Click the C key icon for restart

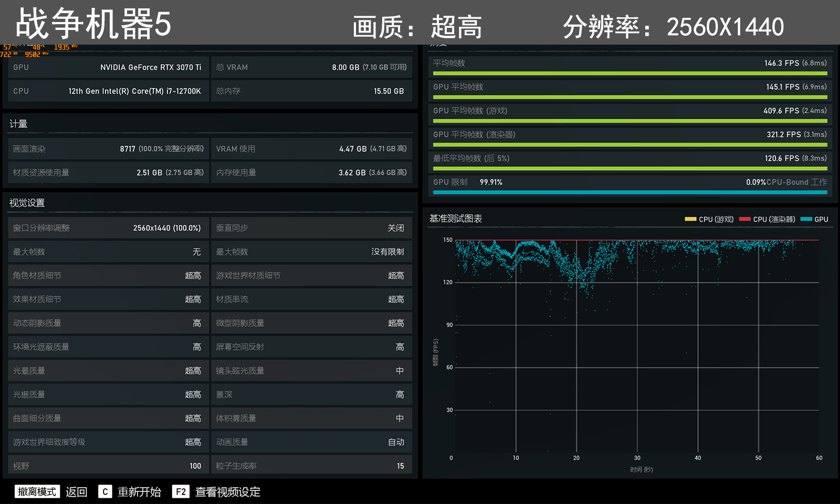point(105,492)
